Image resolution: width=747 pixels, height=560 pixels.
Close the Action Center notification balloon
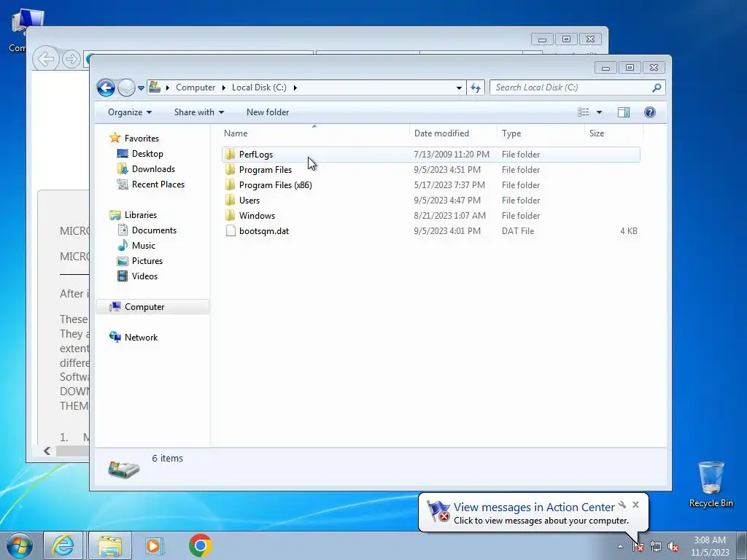(x=635, y=505)
